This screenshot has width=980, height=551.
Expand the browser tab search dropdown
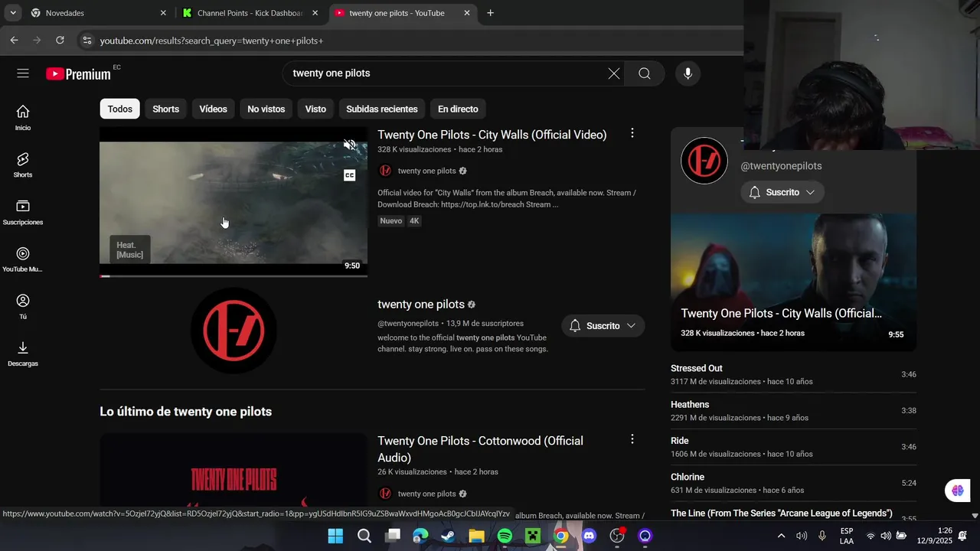tap(13, 13)
